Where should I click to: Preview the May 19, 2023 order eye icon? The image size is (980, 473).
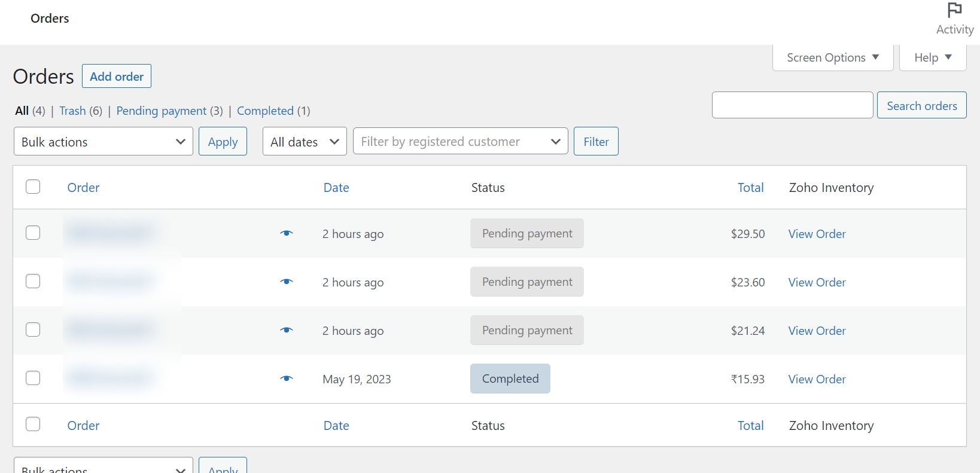(x=287, y=379)
